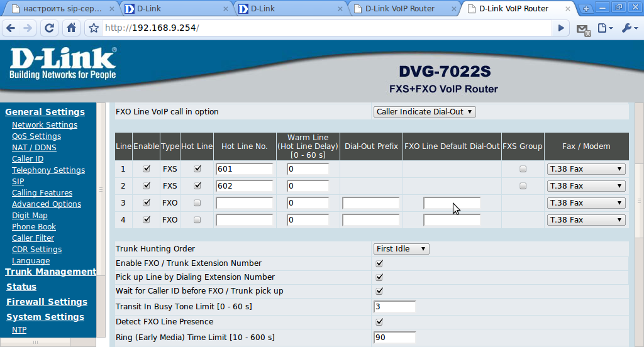Viewport: 644px width, 347px height.
Task: Uncheck Detect FXO Line Presence
Action: click(x=379, y=321)
